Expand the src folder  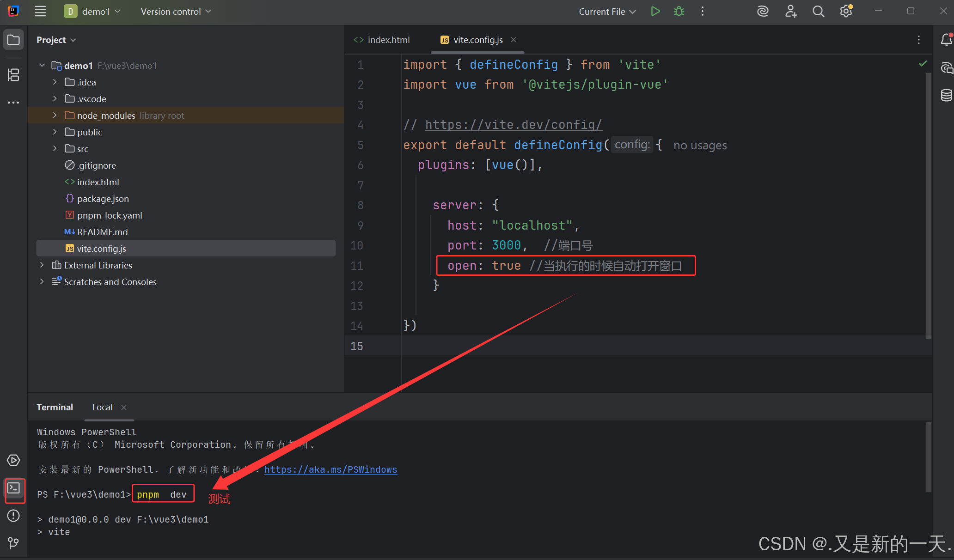coord(55,149)
